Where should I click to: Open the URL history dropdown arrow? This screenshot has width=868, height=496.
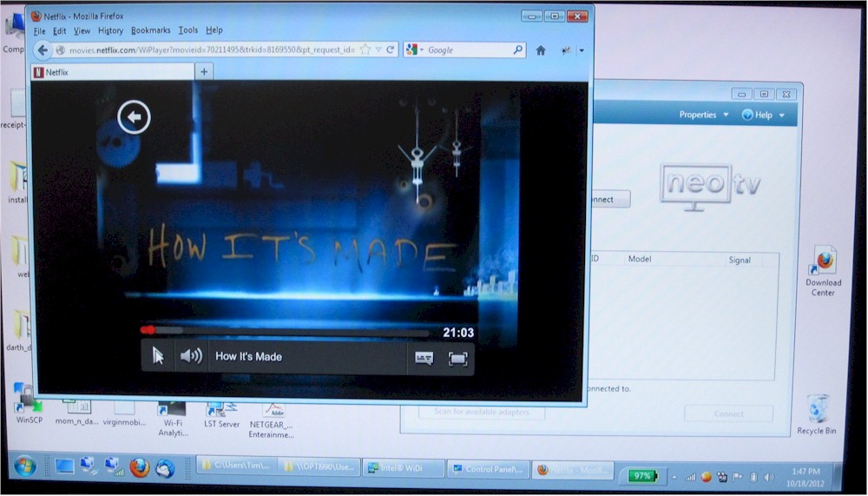point(378,50)
